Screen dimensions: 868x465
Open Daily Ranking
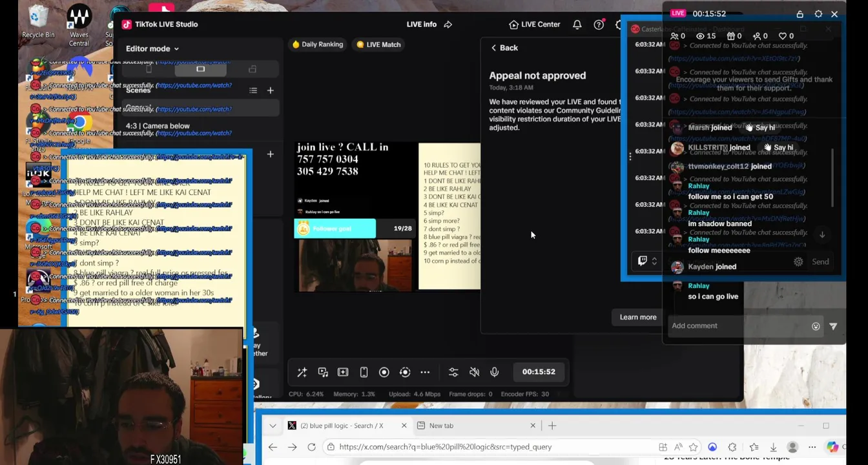pyautogui.click(x=318, y=45)
